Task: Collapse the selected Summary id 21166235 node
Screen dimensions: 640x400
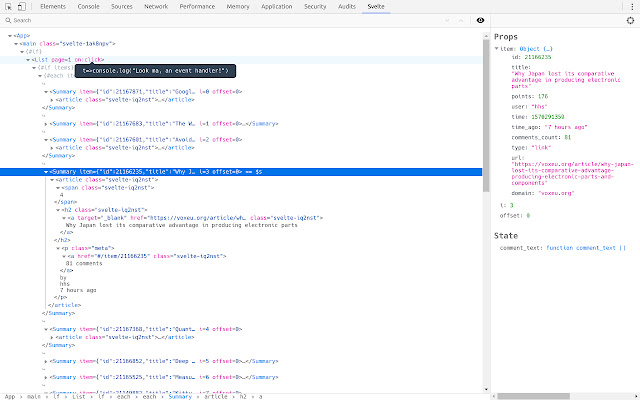Action: coord(46,172)
